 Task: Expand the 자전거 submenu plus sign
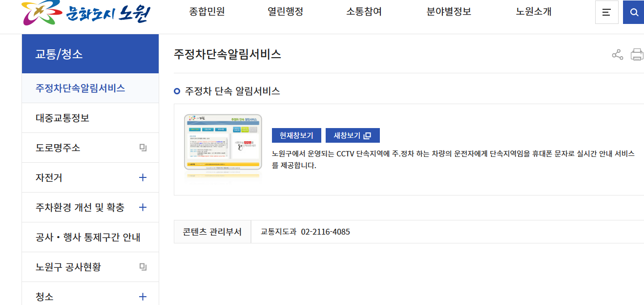[143, 177]
